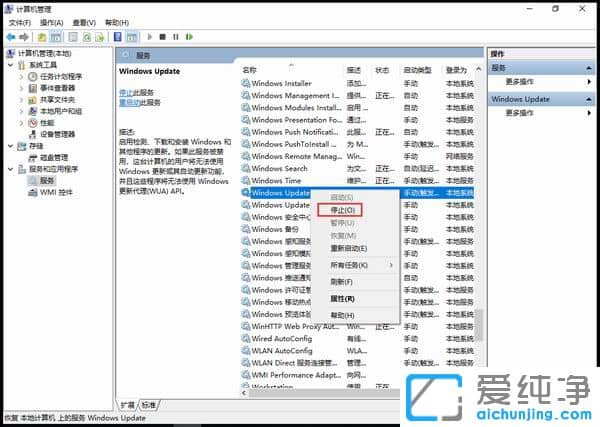
Task: Click the 本地用户和组 users icon
Action: point(33,111)
